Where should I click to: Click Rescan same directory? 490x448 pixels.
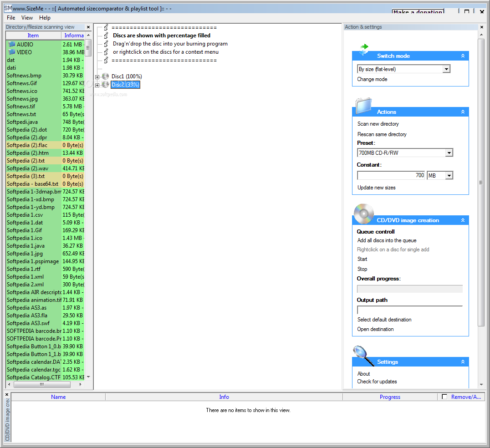click(x=382, y=134)
